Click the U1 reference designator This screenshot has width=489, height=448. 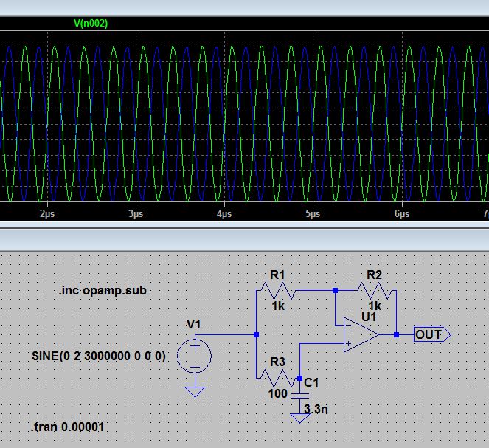(369, 317)
